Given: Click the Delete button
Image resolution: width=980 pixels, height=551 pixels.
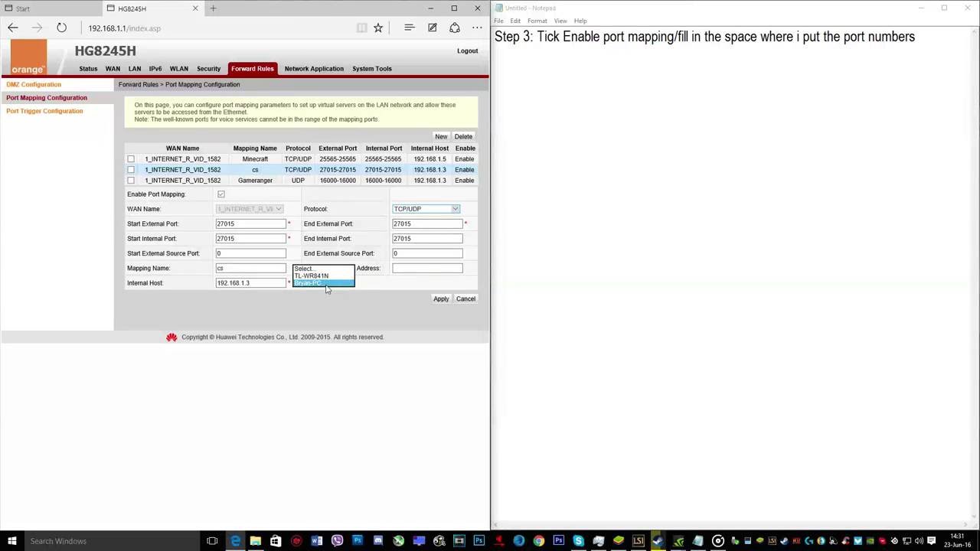Looking at the screenshot, I should [463, 136].
